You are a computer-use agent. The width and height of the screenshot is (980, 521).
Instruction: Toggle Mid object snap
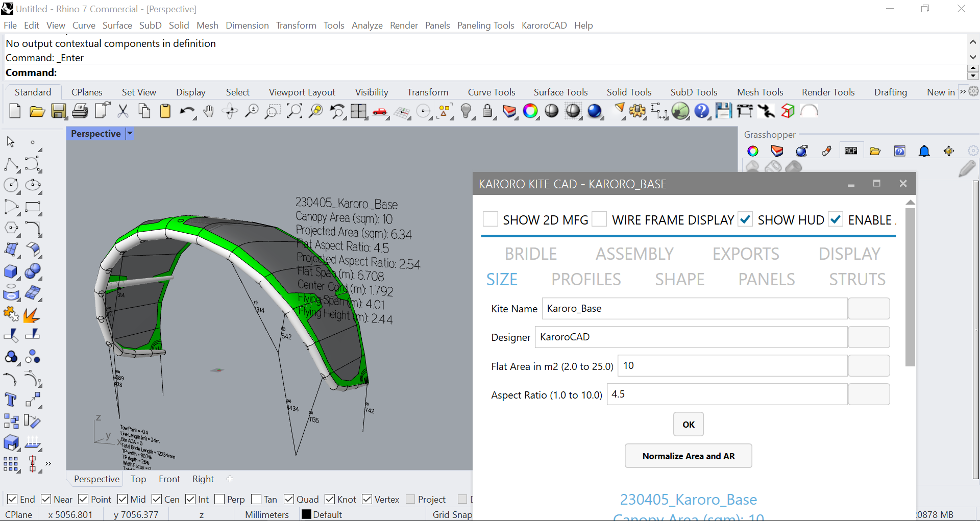(122, 499)
